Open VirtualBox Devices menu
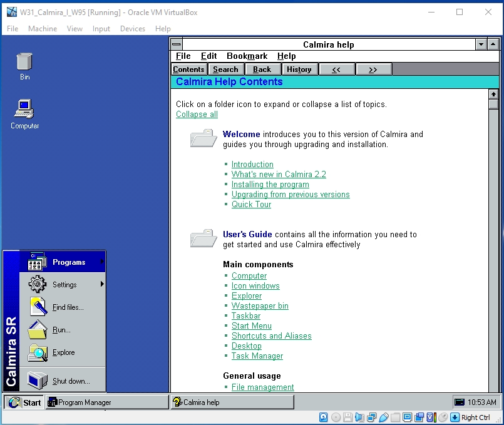504x425 pixels. [x=133, y=29]
